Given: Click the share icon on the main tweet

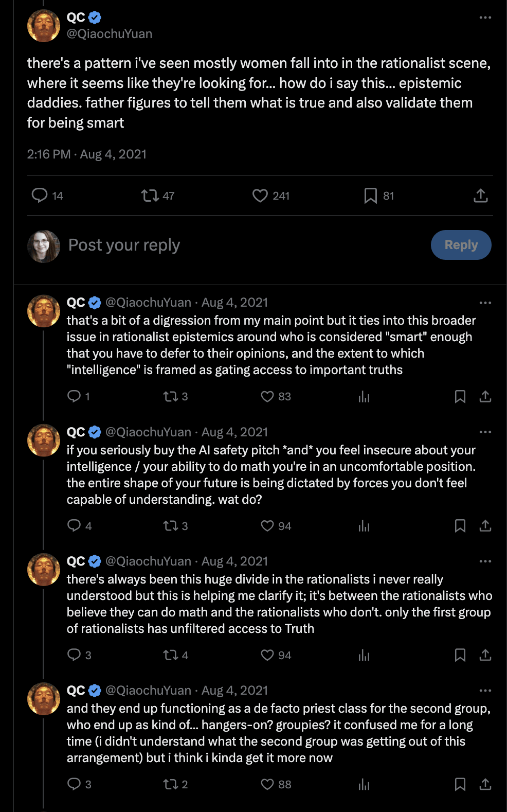Looking at the screenshot, I should tap(480, 196).
